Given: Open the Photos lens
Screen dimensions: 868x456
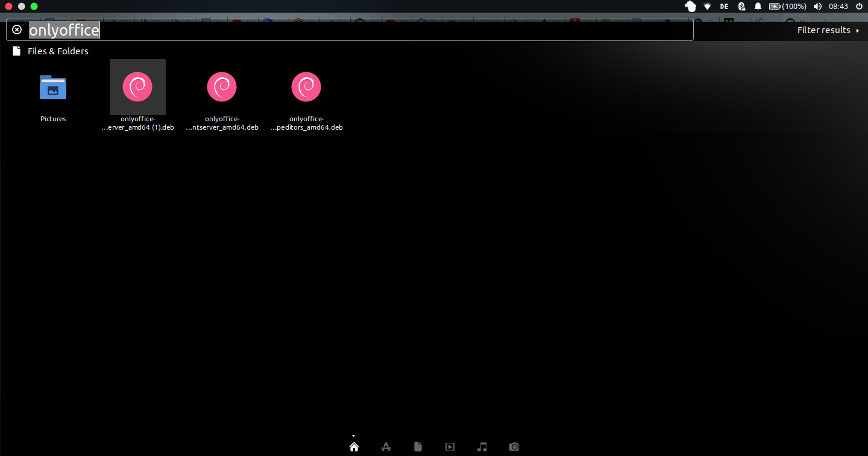Looking at the screenshot, I should point(514,446).
